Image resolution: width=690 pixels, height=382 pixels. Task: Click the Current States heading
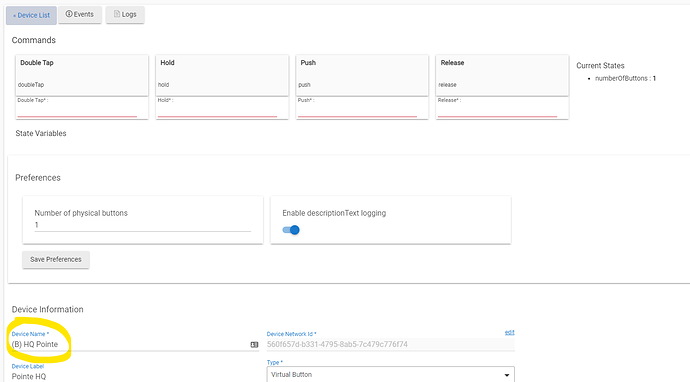coord(600,66)
